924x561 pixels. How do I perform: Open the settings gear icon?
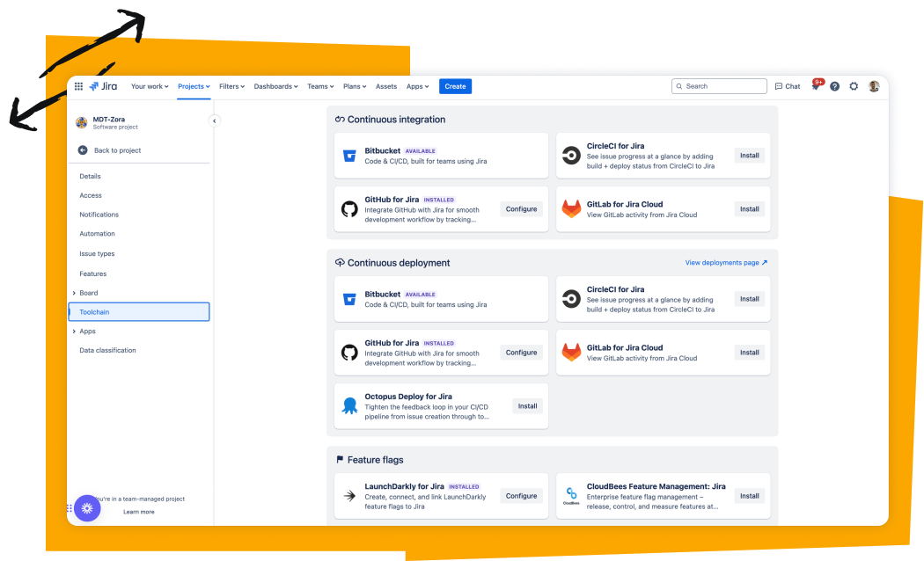[x=854, y=86]
